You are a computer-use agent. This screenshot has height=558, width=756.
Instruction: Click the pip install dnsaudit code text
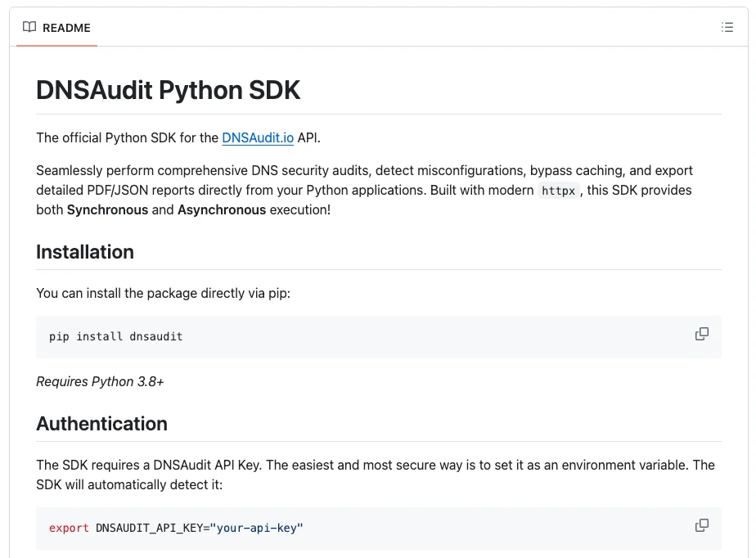point(115,336)
